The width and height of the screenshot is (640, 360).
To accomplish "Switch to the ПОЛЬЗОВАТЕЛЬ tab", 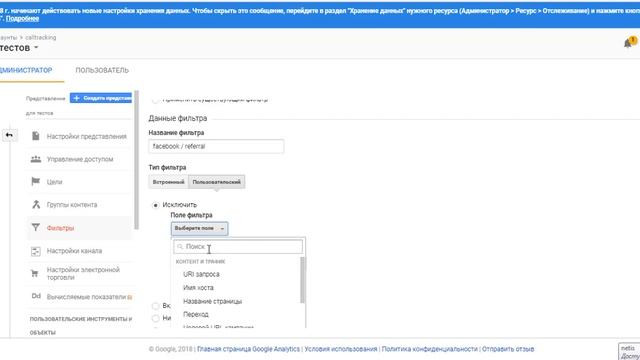I will (x=102, y=70).
